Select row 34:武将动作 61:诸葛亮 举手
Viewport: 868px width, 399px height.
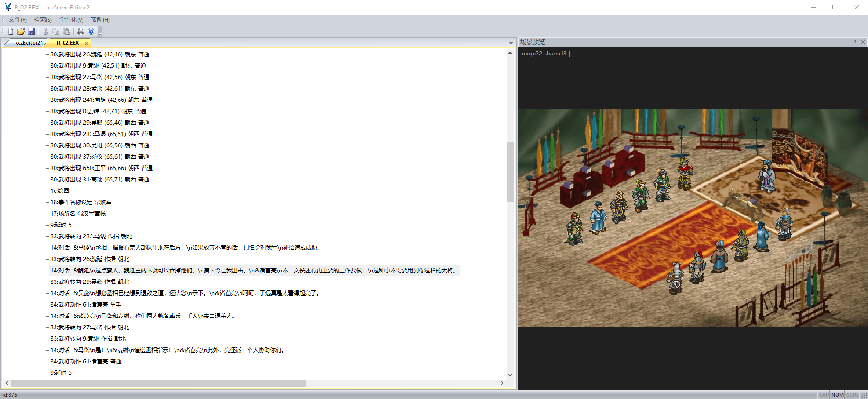[x=86, y=305]
